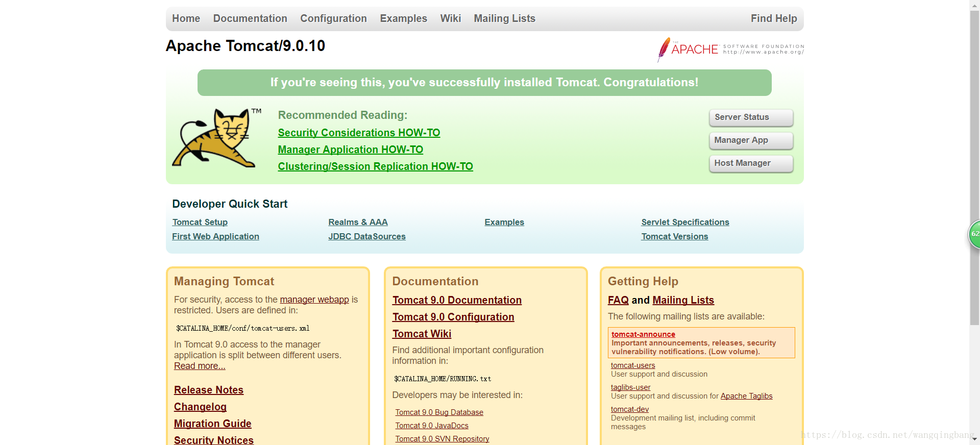The image size is (980, 445).
Task: Open Manager Application HOW-TO link
Action: (350, 150)
